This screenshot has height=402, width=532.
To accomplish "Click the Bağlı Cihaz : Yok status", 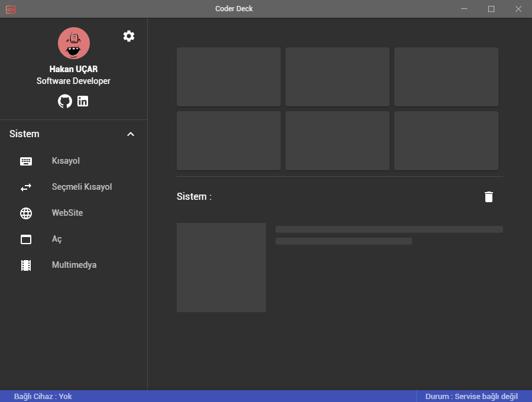I will pos(43,396).
